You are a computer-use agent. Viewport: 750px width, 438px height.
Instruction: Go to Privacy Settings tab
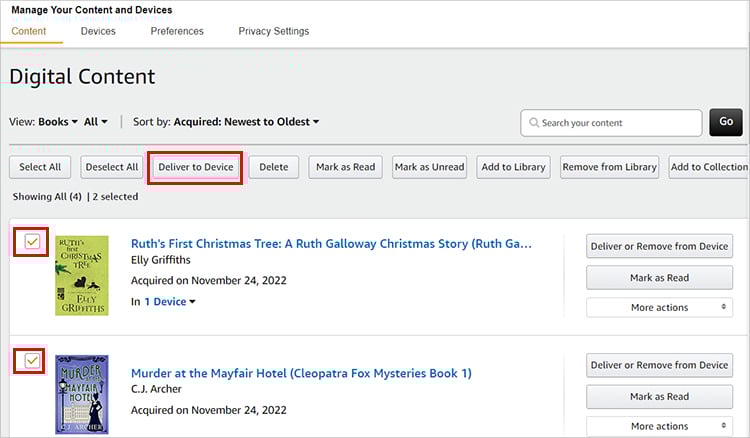273,31
